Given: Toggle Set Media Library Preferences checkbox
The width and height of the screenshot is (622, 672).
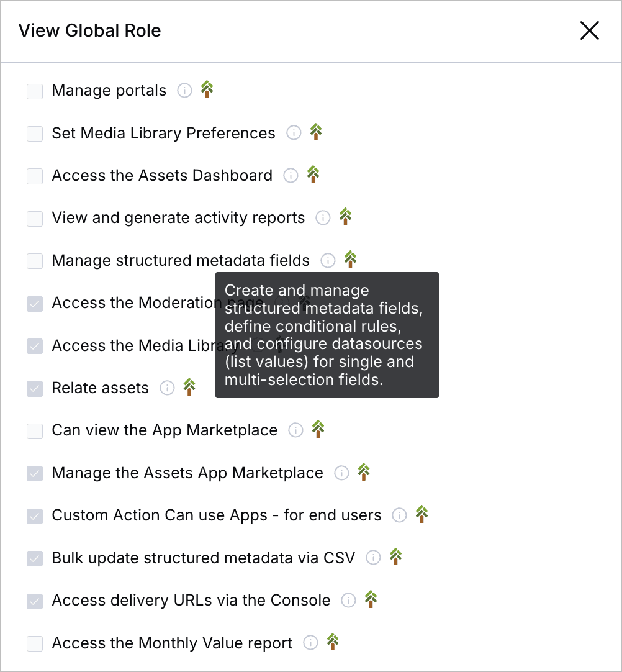Looking at the screenshot, I should click(35, 134).
